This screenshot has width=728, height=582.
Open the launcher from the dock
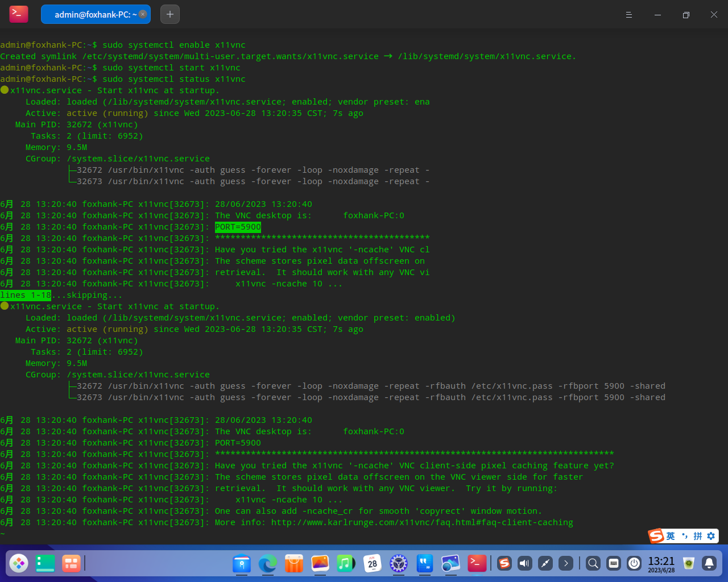click(x=19, y=563)
